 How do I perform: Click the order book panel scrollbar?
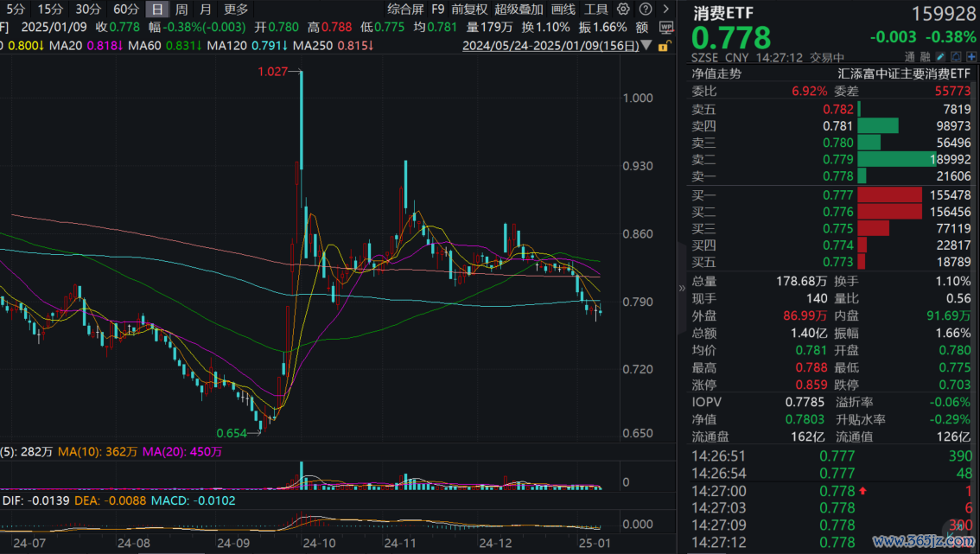(976, 173)
